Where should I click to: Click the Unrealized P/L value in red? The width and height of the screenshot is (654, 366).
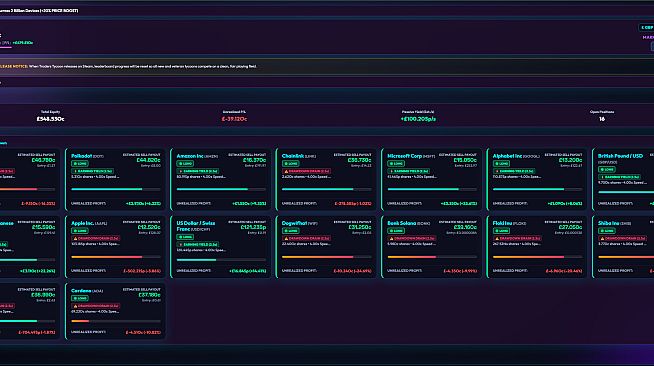[234, 119]
